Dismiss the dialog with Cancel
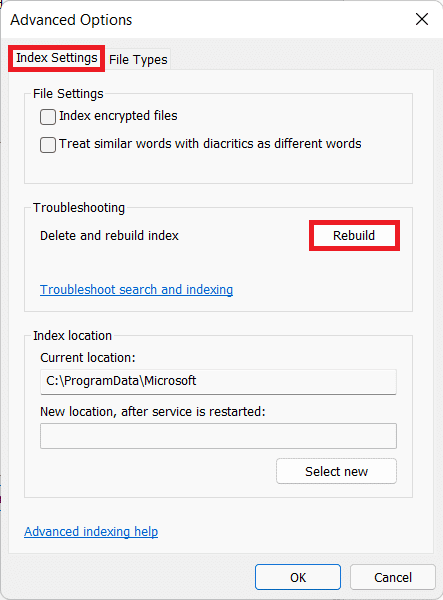The height and width of the screenshot is (600, 443). coord(393,577)
